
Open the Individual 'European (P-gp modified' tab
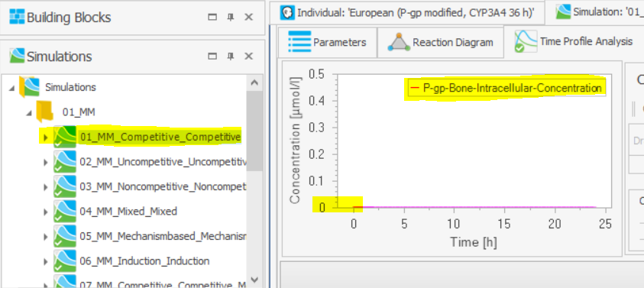(x=407, y=13)
